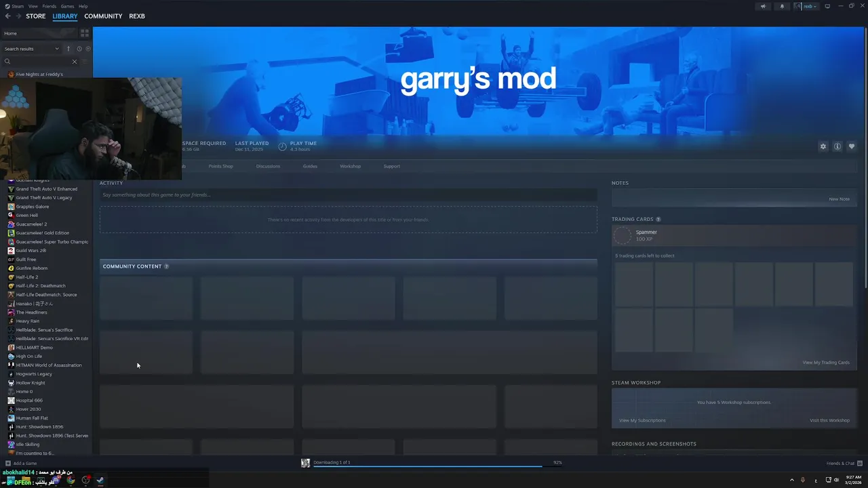Open the library grid view icon
Screen dimensions: 868x488
tap(85, 33)
